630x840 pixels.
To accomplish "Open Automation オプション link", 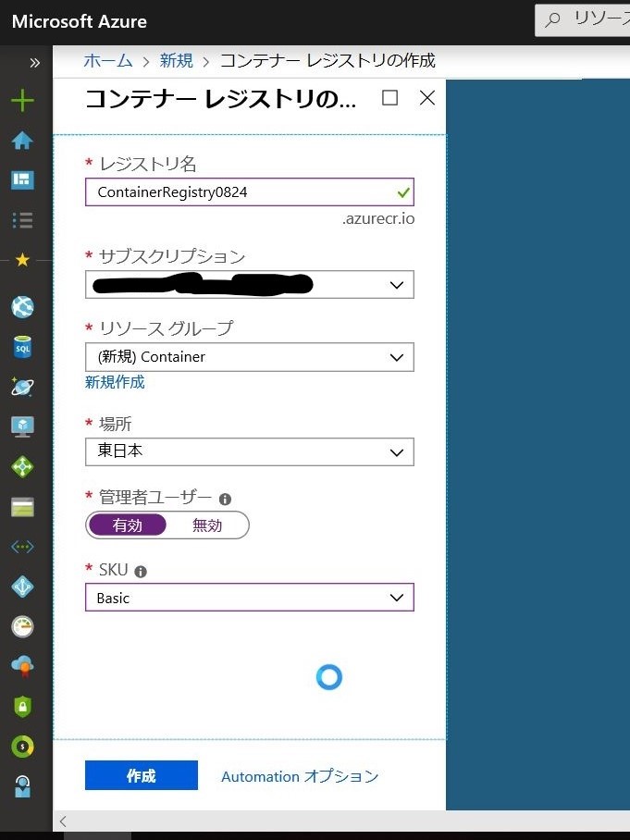I will 300,776.
